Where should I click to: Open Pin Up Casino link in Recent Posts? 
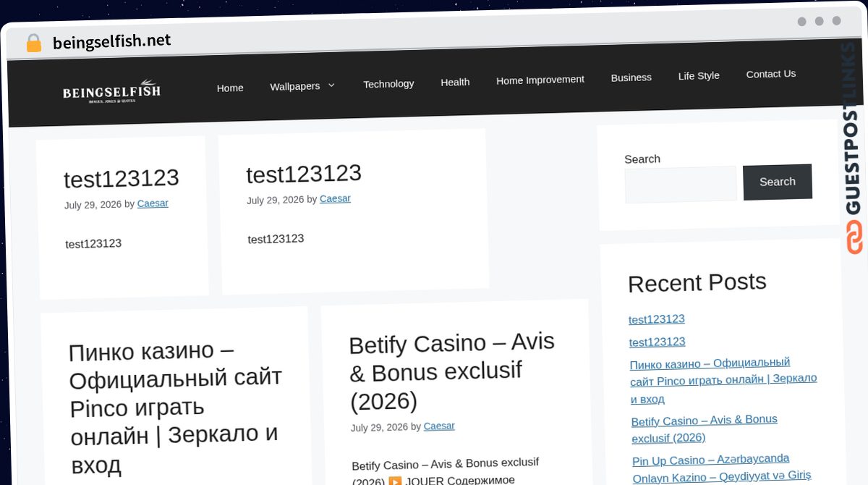722,468
